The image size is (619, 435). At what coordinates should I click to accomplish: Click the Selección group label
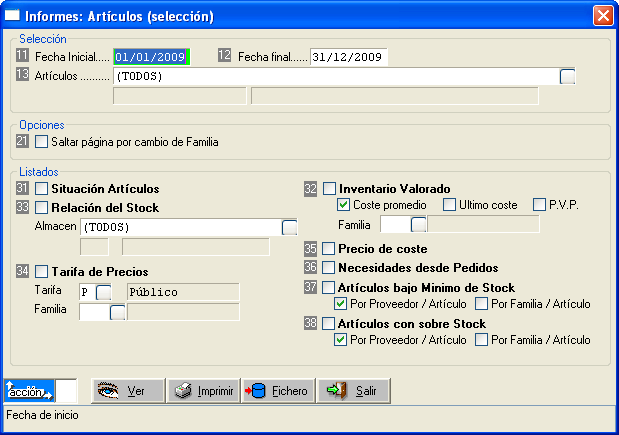(x=43, y=39)
